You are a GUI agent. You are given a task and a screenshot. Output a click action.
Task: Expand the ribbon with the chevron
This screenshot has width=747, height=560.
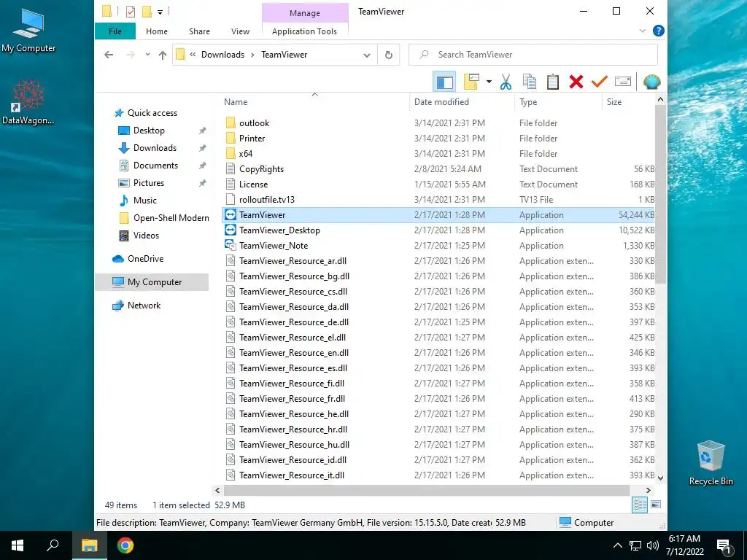coord(642,31)
